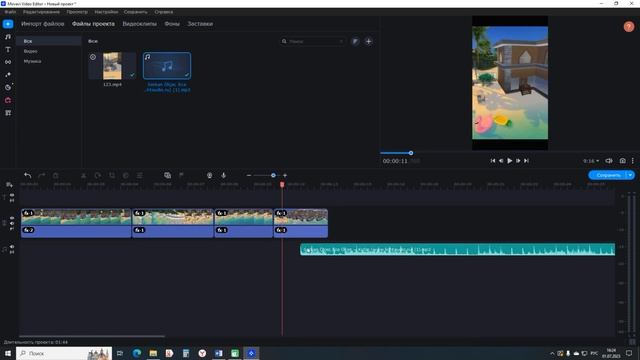Click the Delete (trash) icon in timeline toolbar

click(x=56, y=176)
